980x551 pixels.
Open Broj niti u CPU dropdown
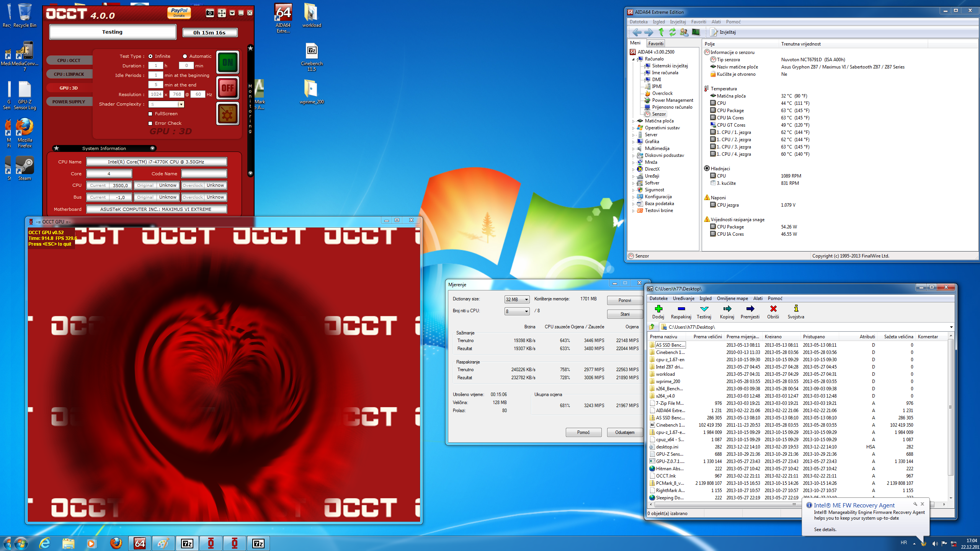tap(517, 311)
